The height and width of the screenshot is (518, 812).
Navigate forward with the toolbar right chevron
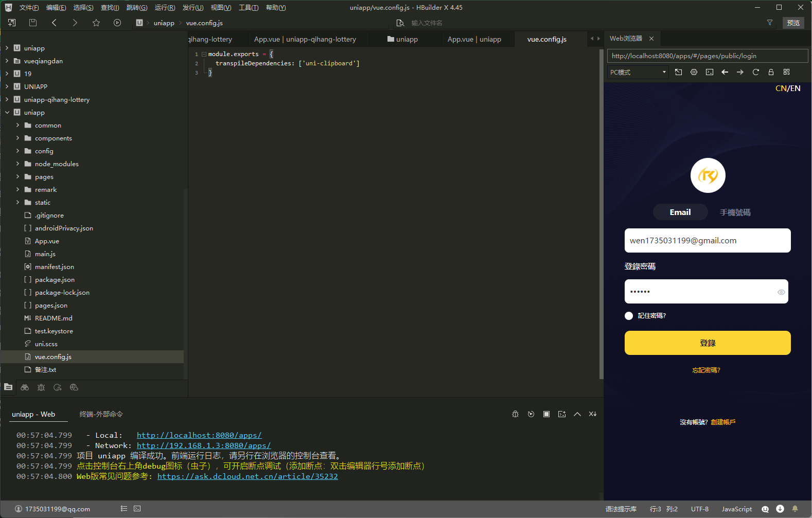pos(75,23)
